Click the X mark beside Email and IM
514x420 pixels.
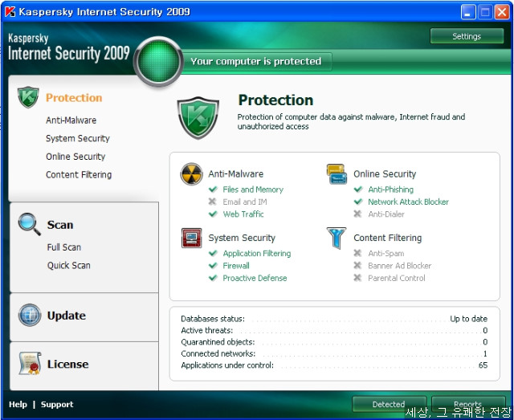(212, 202)
